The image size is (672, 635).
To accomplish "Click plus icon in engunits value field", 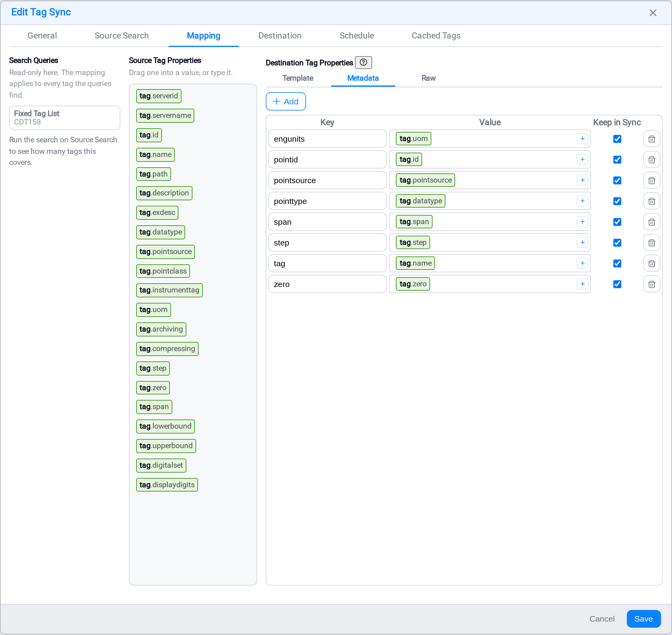I will (x=582, y=139).
